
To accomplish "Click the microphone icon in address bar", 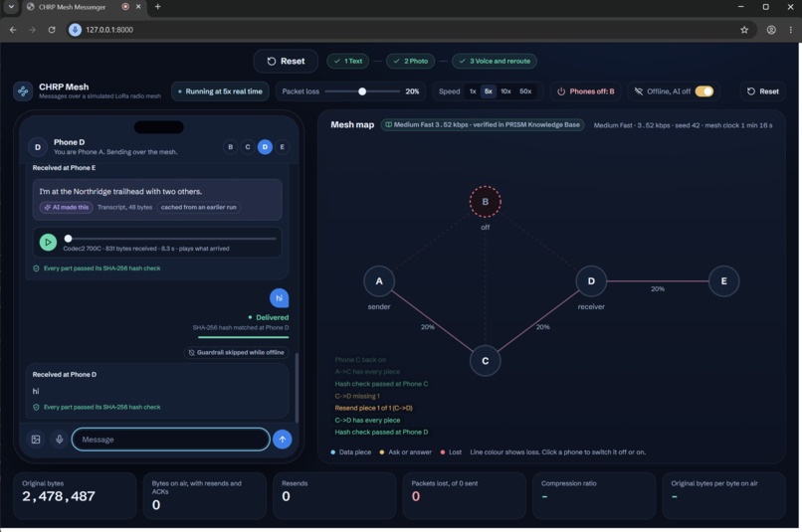I will tap(76, 30).
